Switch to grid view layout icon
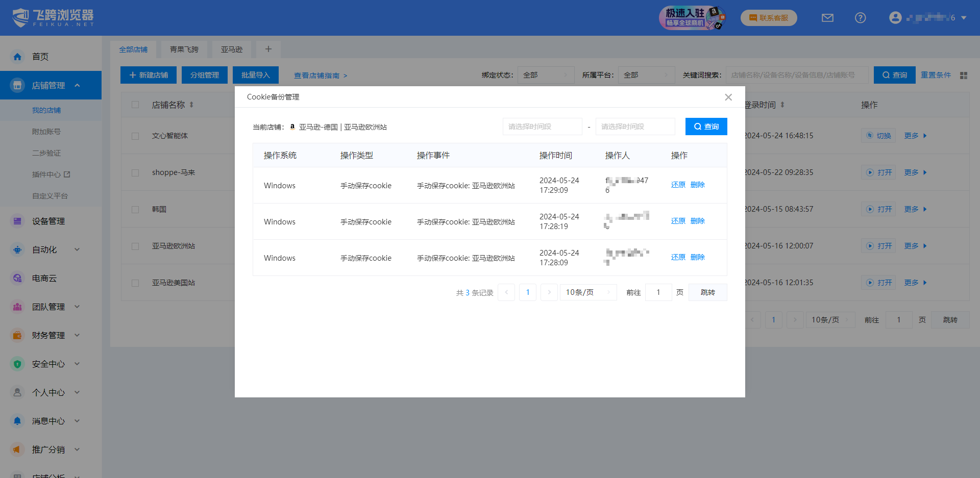 (x=963, y=76)
